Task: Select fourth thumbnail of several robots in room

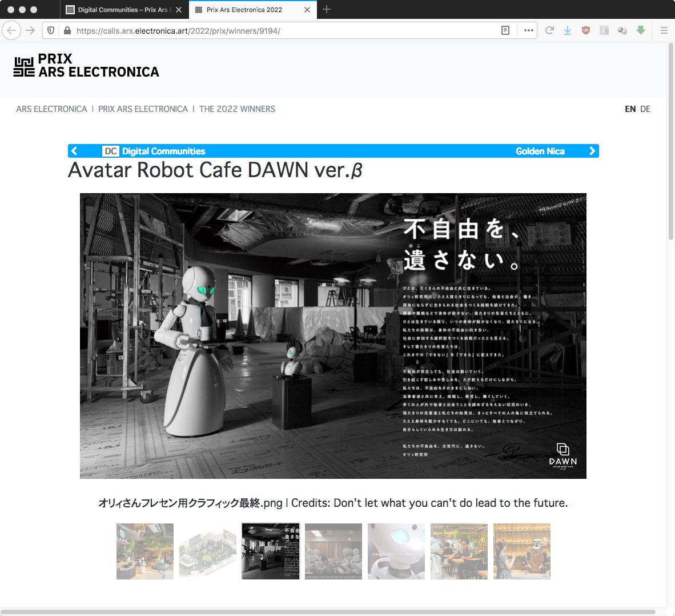Action: coord(334,551)
